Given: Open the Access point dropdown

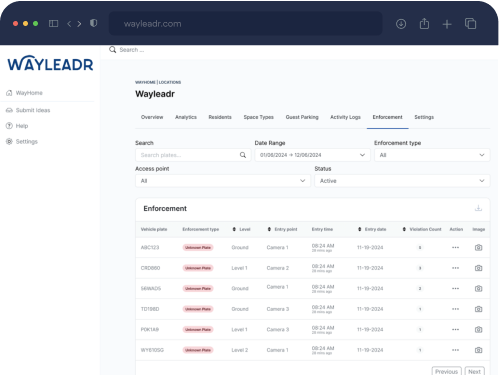Looking at the screenshot, I should 223,181.
